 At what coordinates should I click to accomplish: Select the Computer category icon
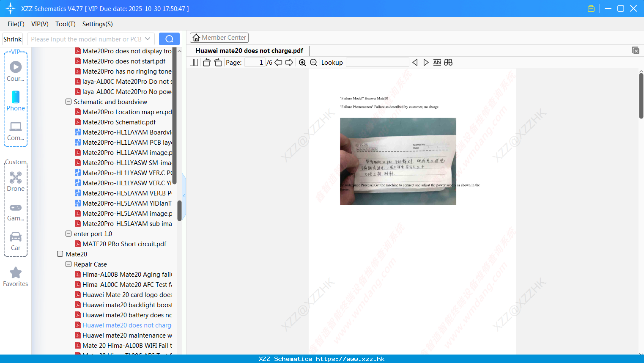(x=16, y=131)
